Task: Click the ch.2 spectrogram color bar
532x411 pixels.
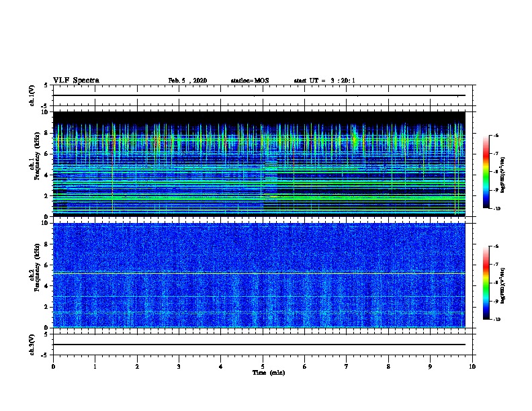Action: [x=486, y=283]
